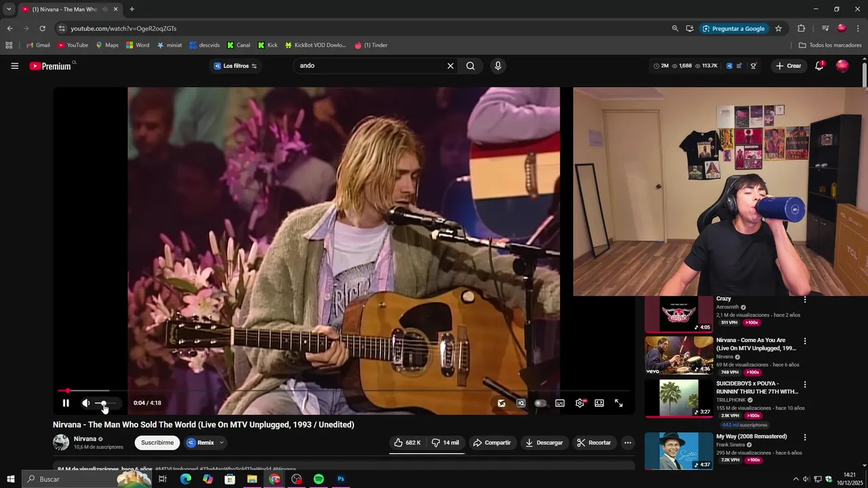This screenshot has width=868, height=488.
Task: Click Preguntar a Google button
Action: 733,28
